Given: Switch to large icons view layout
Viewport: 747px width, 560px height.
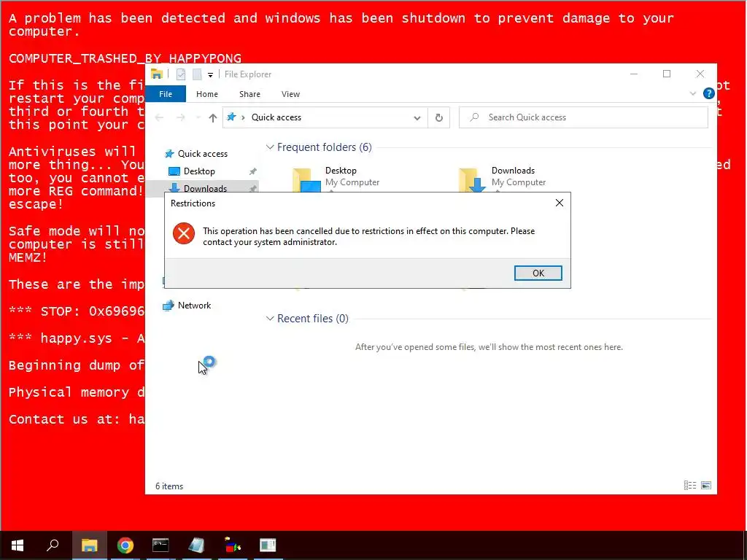Looking at the screenshot, I should click(x=706, y=485).
